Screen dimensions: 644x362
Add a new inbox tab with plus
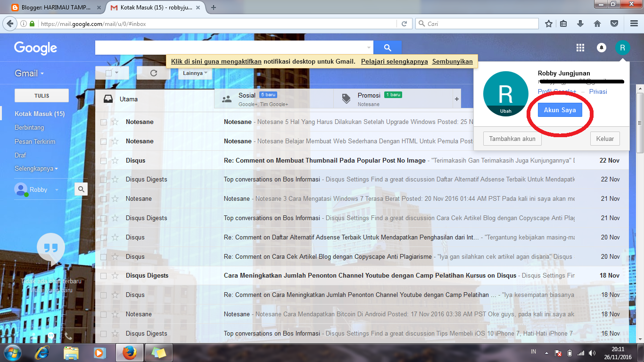point(456,99)
